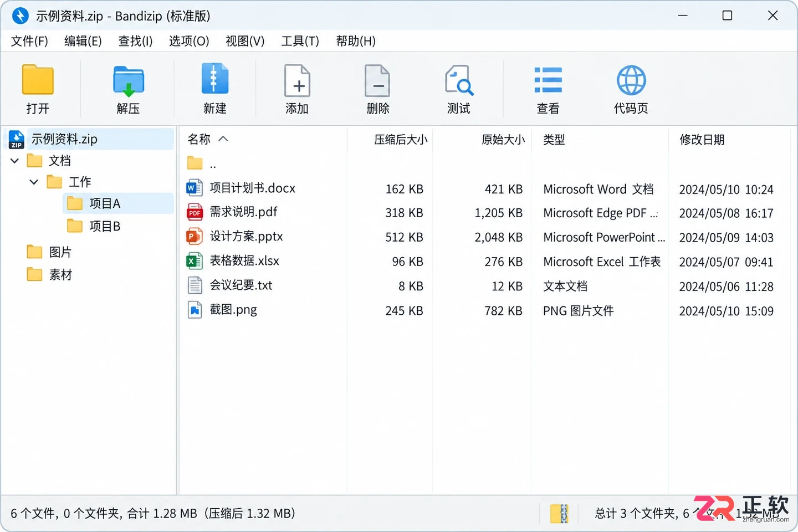Select file name 会议纪要.txt
Image resolution: width=798 pixels, height=532 pixels.
(241, 285)
